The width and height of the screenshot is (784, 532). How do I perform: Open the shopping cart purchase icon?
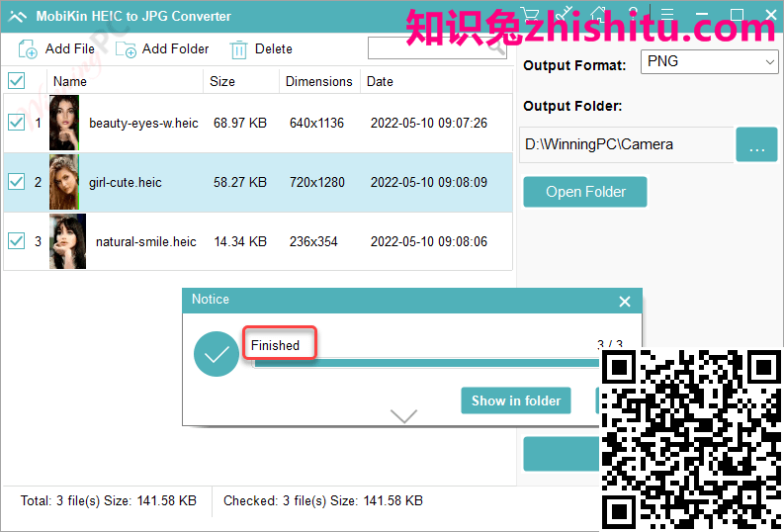530,15
